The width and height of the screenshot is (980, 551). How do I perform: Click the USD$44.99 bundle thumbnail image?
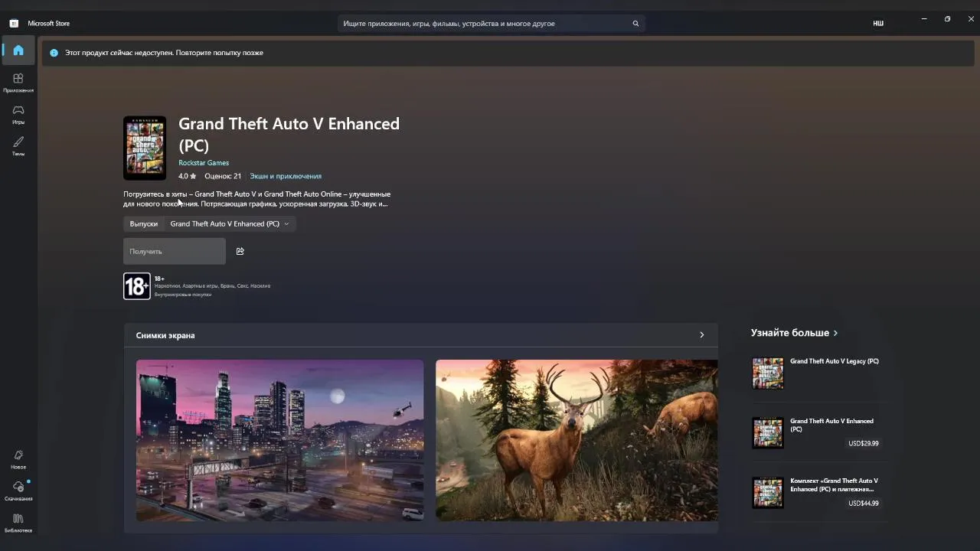[768, 493]
